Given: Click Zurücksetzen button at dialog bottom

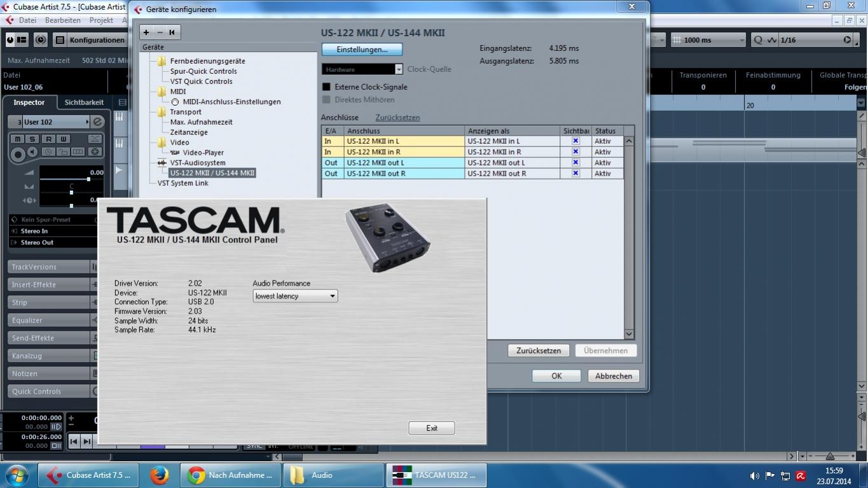Looking at the screenshot, I should coord(539,351).
